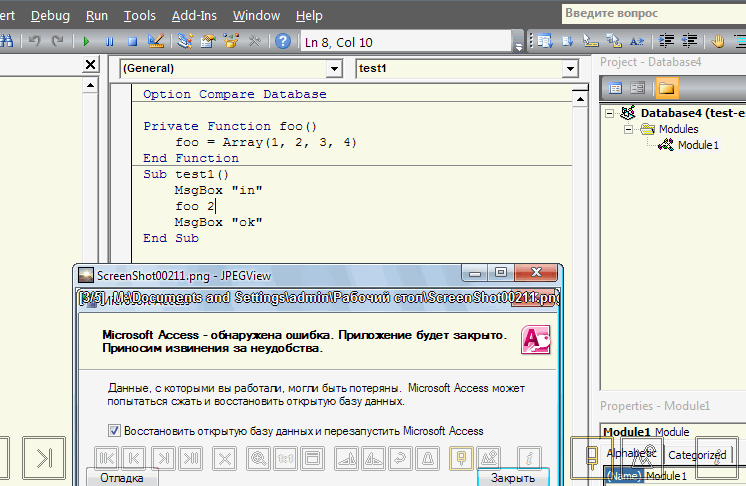The height and width of the screenshot is (486, 746).
Task: Toggle highlighted keep-parameters pin in JPEGView
Action: point(461,459)
